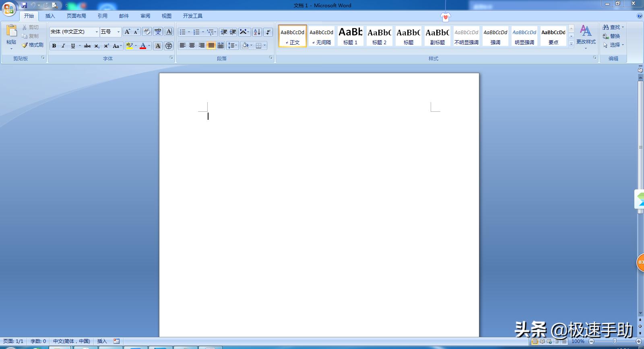Expand the bullet list style dropdown arrow
The height and width of the screenshot is (349, 644).
click(x=189, y=32)
